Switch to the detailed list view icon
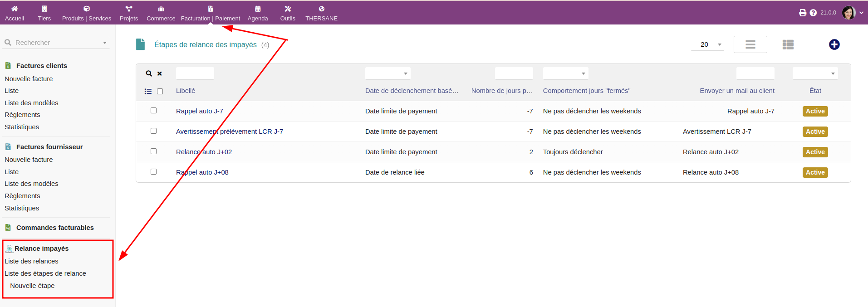Image resolution: width=868 pixels, height=307 pixels. [x=788, y=44]
